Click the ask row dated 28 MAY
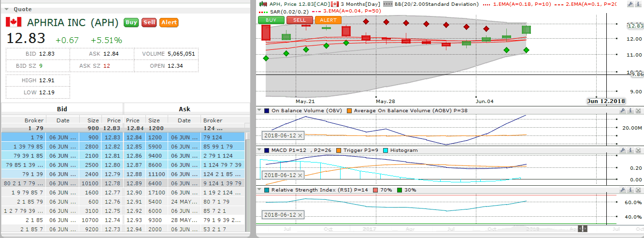 click(x=184, y=220)
